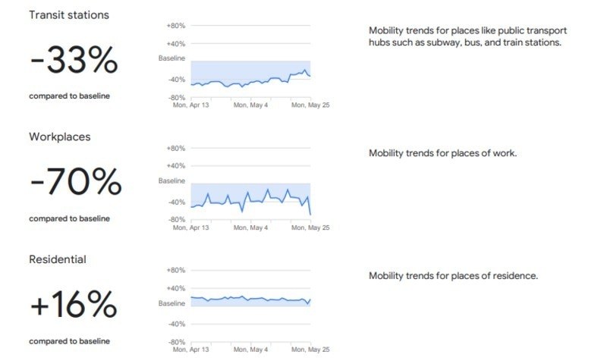
Task: Click Mon, May 4 on transit chart
Action: (250, 105)
